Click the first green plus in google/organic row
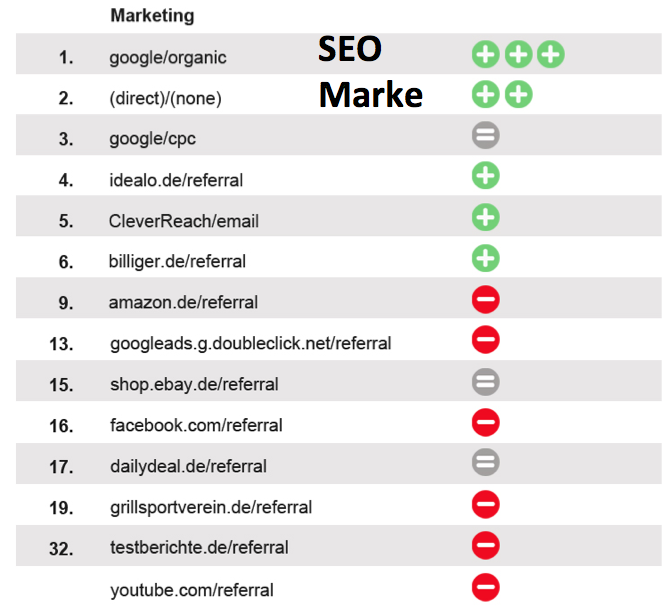This screenshot has width=667, height=608. (486, 54)
